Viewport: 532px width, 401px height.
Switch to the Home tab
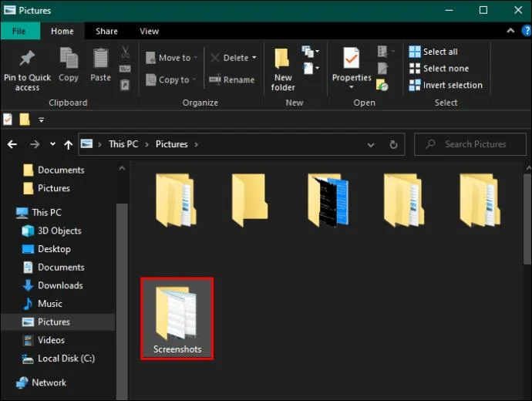(62, 31)
